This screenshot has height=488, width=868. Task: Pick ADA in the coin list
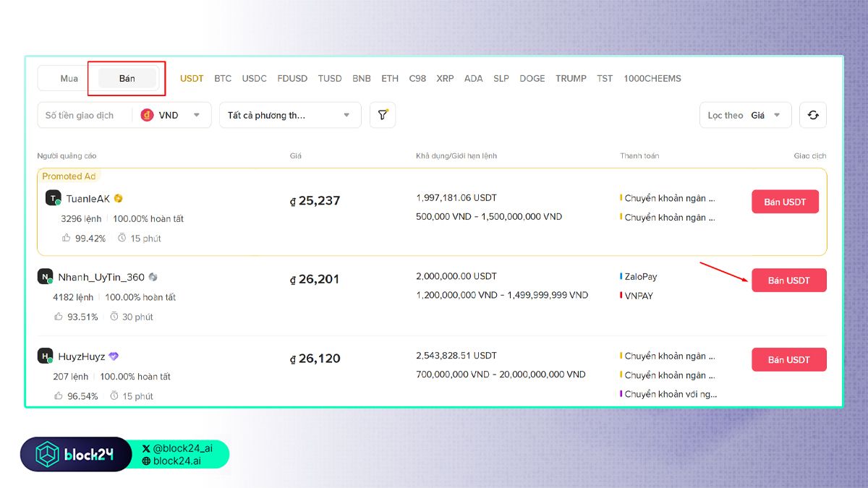(x=474, y=79)
